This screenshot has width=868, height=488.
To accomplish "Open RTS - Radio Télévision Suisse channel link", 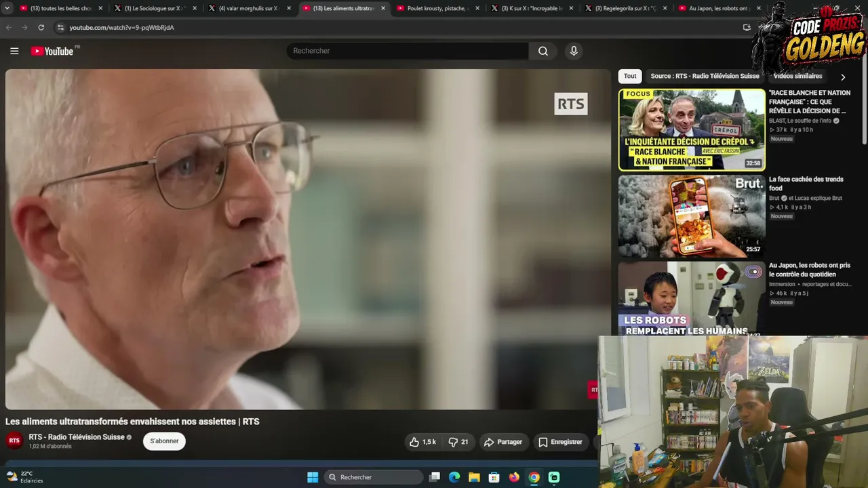I will pos(77,437).
